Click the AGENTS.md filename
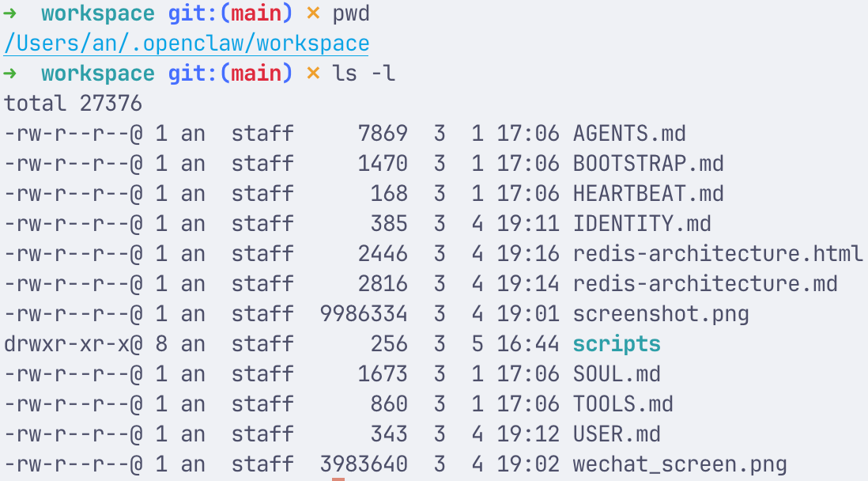The height and width of the screenshot is (481, 868). (x=629, y=134)
